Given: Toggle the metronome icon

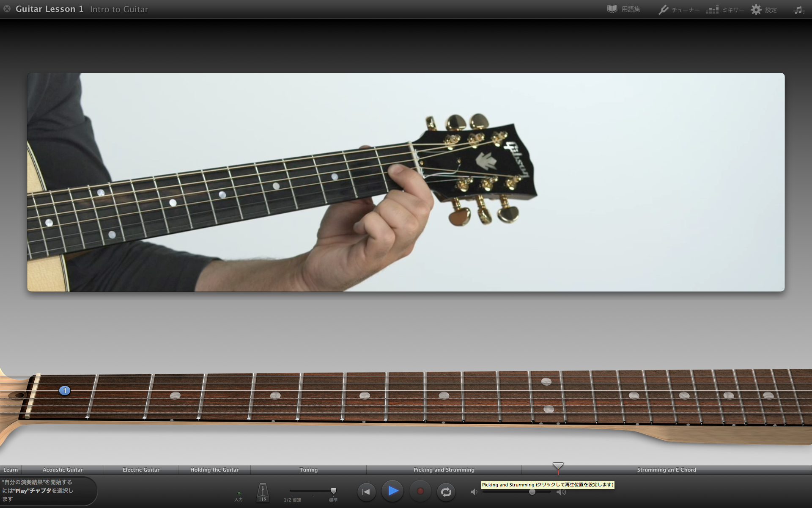Looking at the screenshot, I should click(x=263, y=492).
